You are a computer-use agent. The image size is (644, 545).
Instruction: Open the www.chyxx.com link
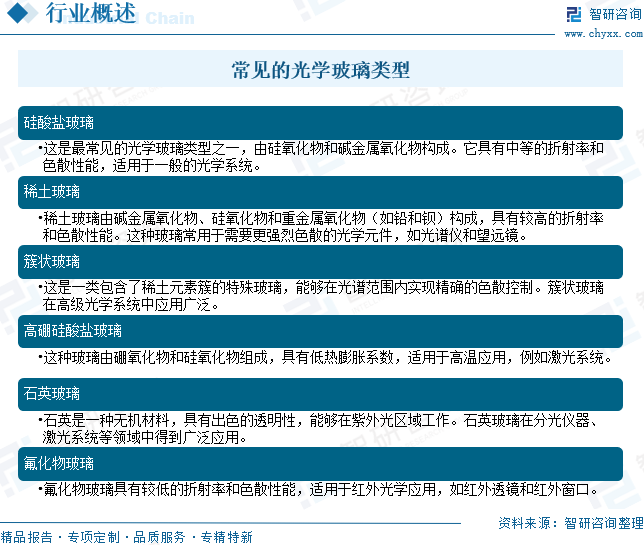pos(603,34)
